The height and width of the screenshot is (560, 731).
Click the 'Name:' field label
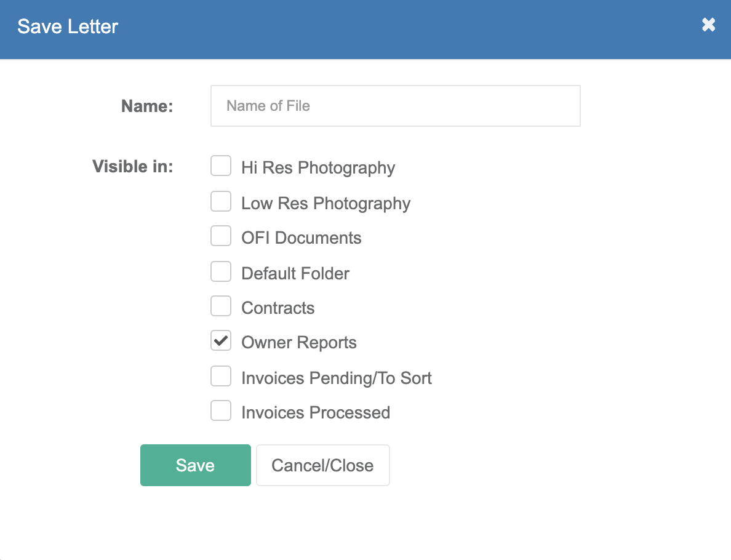147,106
